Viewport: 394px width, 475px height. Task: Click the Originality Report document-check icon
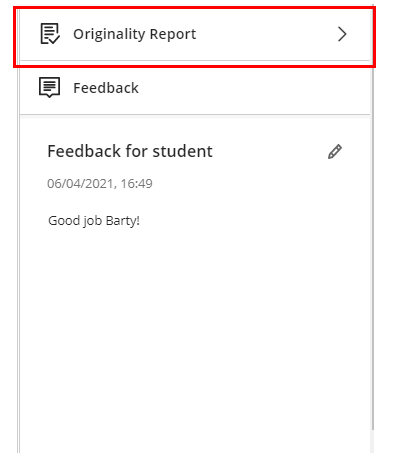coord(50,34)
